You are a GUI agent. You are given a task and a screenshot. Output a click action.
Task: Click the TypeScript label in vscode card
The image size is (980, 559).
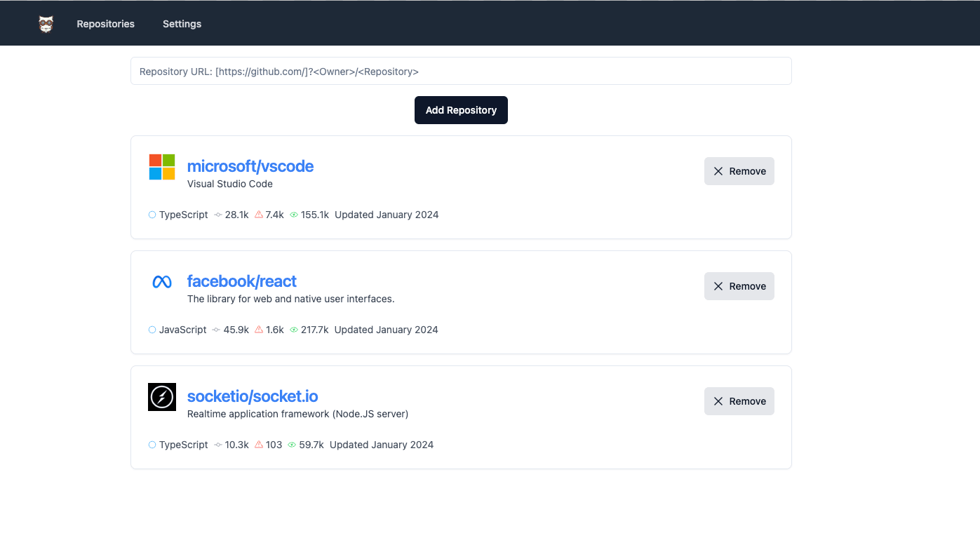click(x=184, y=215)
